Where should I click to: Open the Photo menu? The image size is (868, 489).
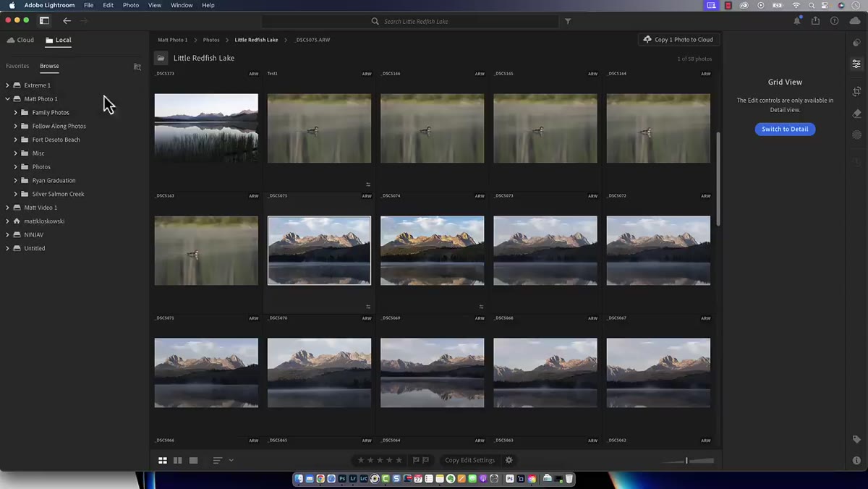click(x=131, y=5)
